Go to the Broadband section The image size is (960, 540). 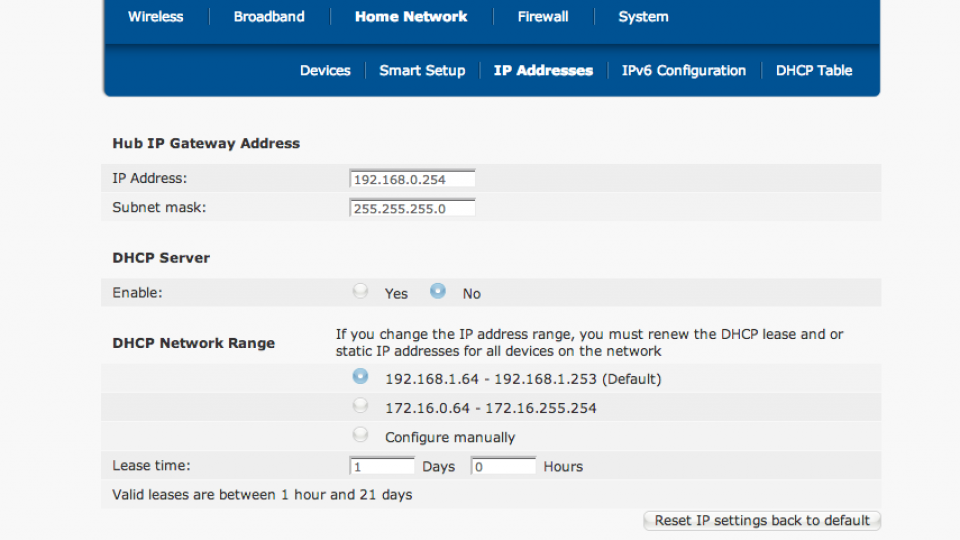pyautogui.click(x=269, y=17)
